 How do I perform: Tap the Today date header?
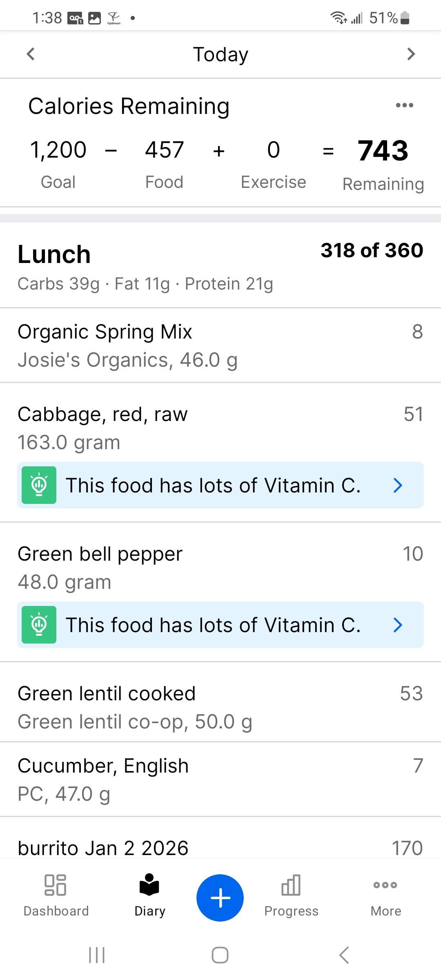pyautogui.click(x=220, y=54)
